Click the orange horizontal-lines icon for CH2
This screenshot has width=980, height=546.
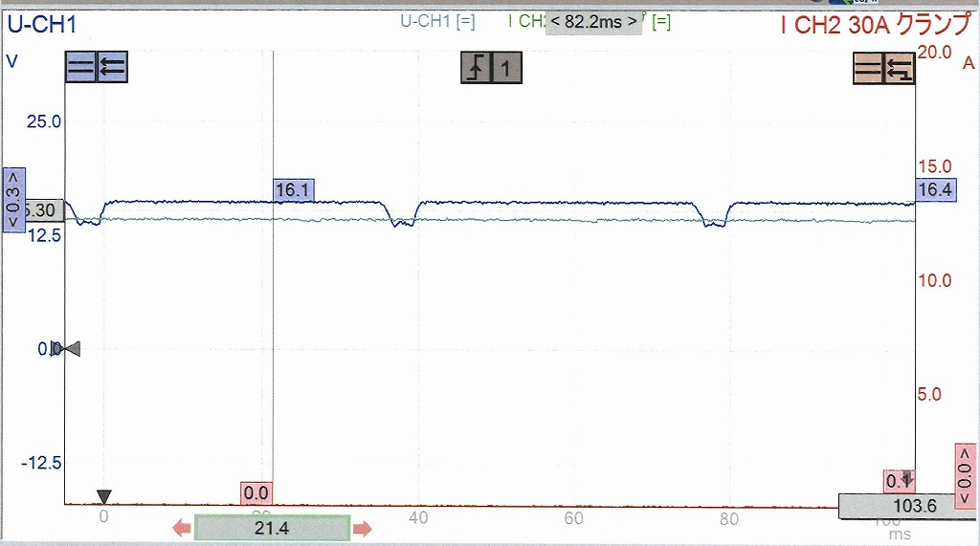pyautogui.click(x=868, y=68)
